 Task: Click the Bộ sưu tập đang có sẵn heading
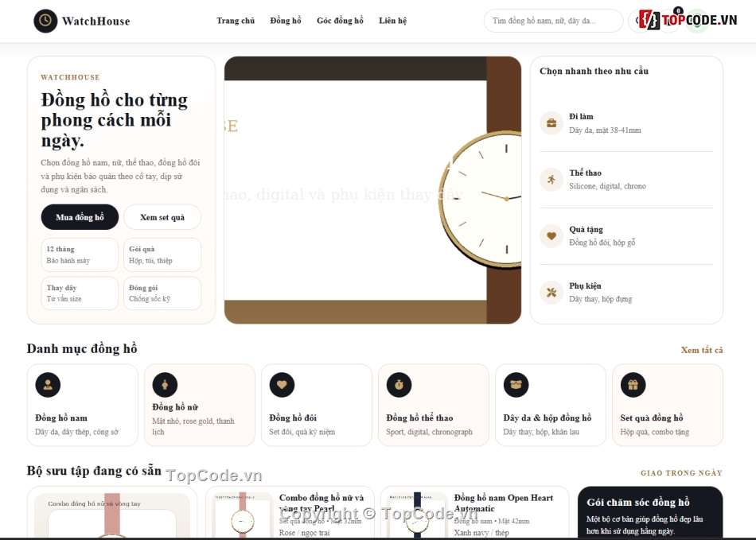coord(94,471)
